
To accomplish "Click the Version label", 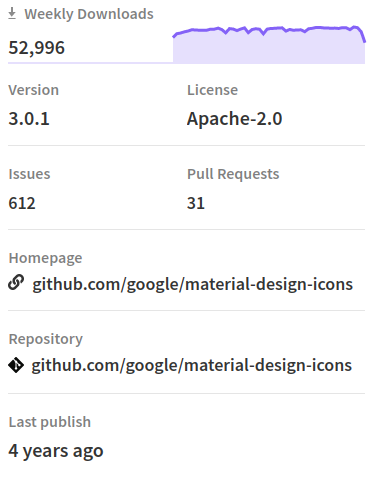I will click(34, 90).
